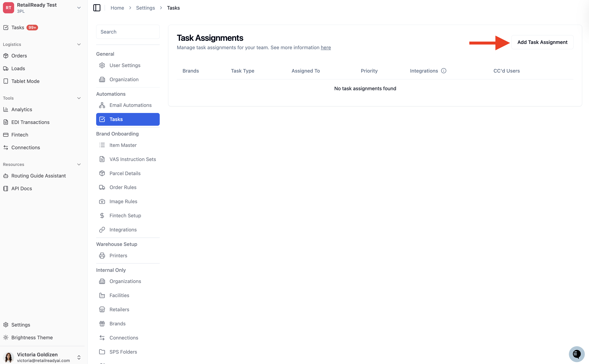Open the user account menu chevron

pos(79,357)
